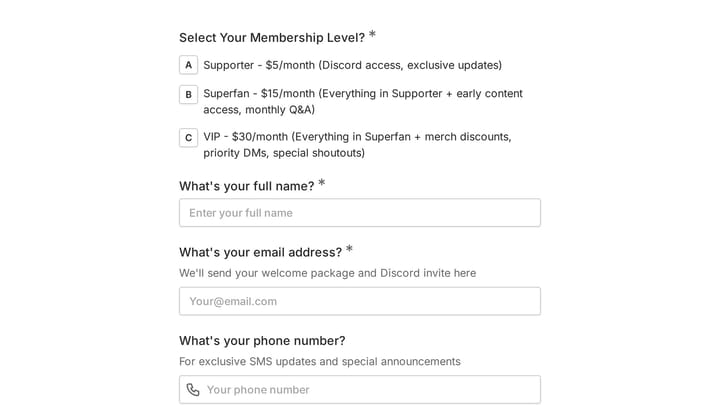Viewport: 720px width, 405px height.
Task: Choose the B key box for Superfan
Action: coord(188,95)
